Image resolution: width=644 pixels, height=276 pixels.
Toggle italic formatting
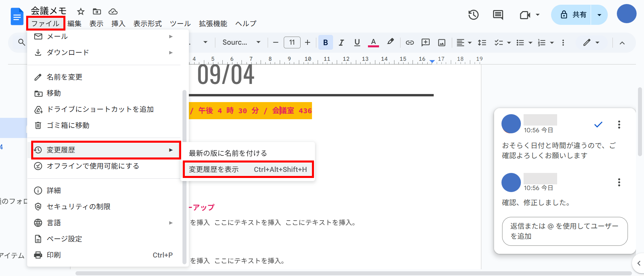coord(341,43)
